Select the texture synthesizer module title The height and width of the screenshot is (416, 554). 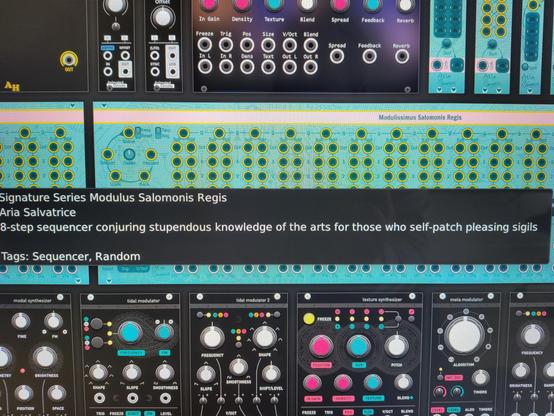coord(382,299)
